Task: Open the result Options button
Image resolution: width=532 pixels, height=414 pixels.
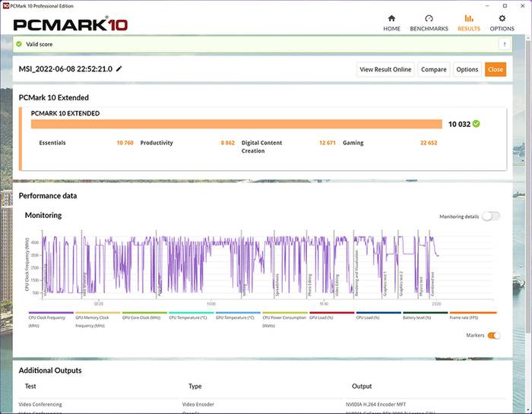Action: 467,69
